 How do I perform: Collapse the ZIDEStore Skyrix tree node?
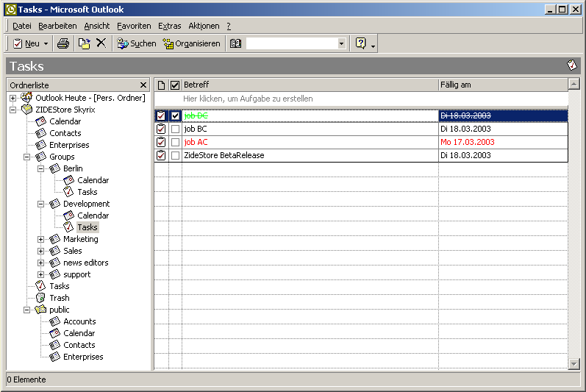(12, 110)
